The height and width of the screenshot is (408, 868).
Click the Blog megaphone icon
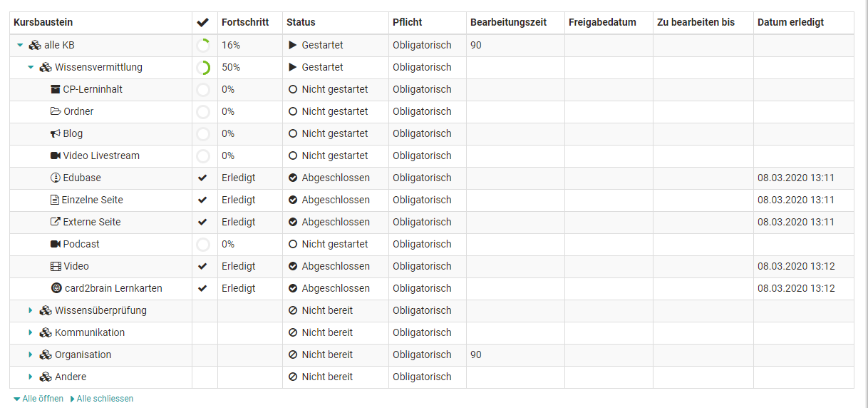click(56, 133)
